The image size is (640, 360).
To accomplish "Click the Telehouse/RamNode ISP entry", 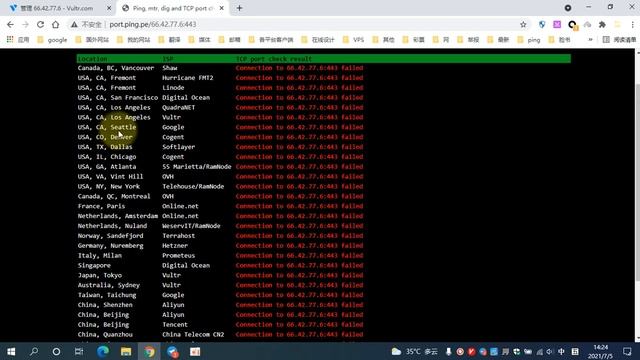I will click(193, 186).
